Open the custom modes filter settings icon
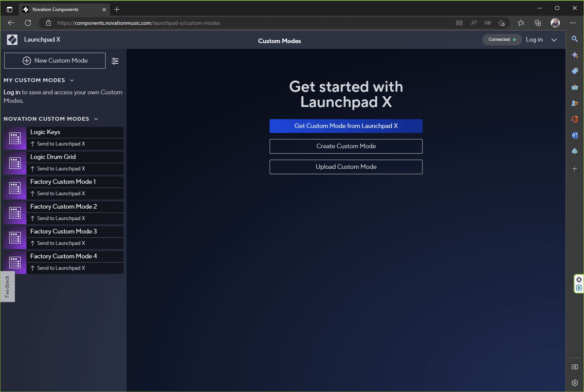The height and width of the screenshot is (392, 584). [115, 61]
